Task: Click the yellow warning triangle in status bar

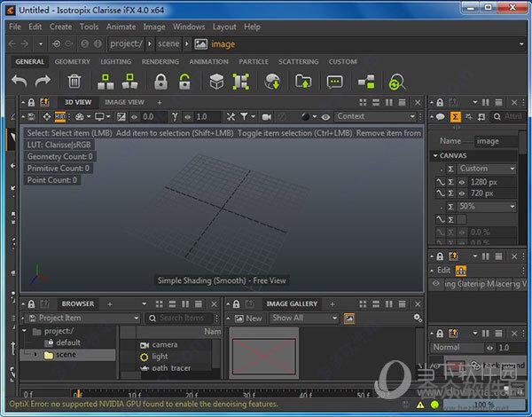Action: pyautogui.click(x=420, y=405)
